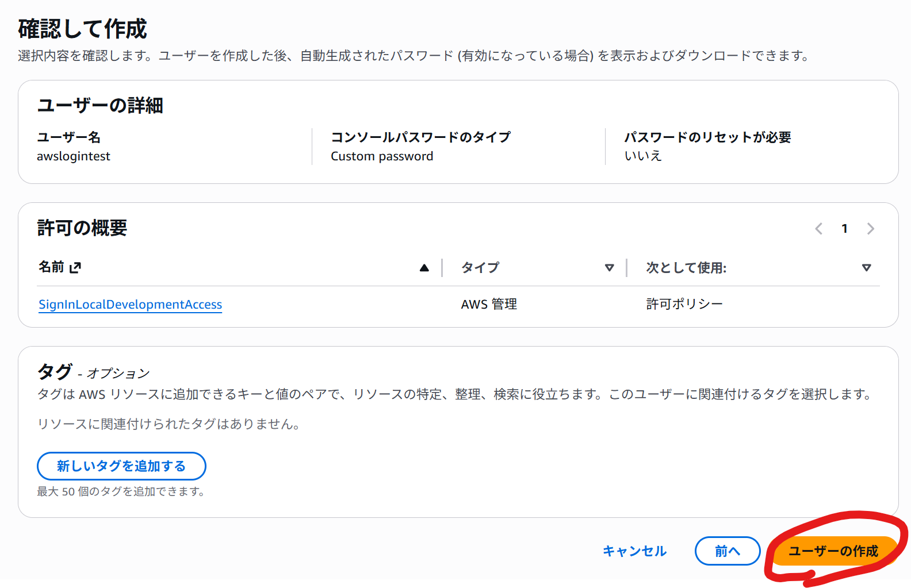Select the いいえ password reset value
The height and width of the screenshot is (588, 911).
coord(643,156)
